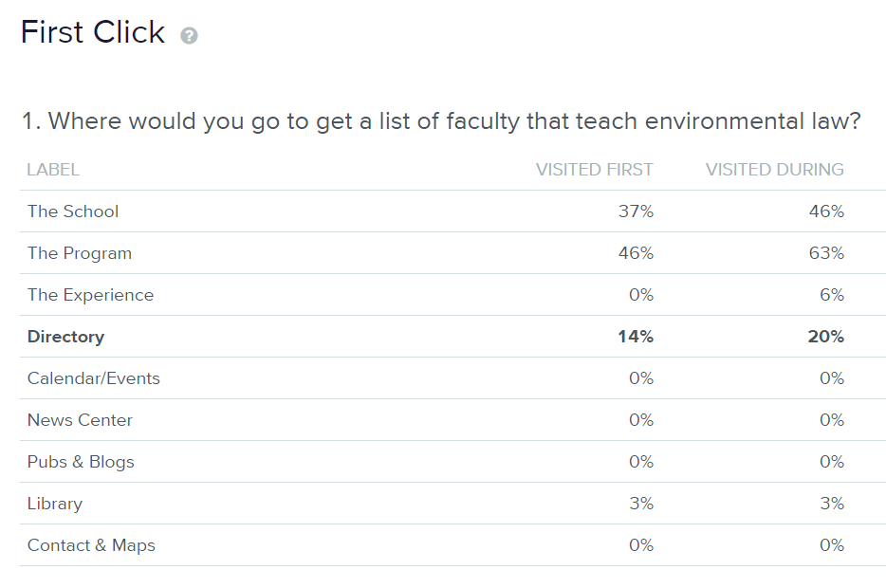Click the LABEL column header
Screen dimensions: 886x588
coord(53,170)
